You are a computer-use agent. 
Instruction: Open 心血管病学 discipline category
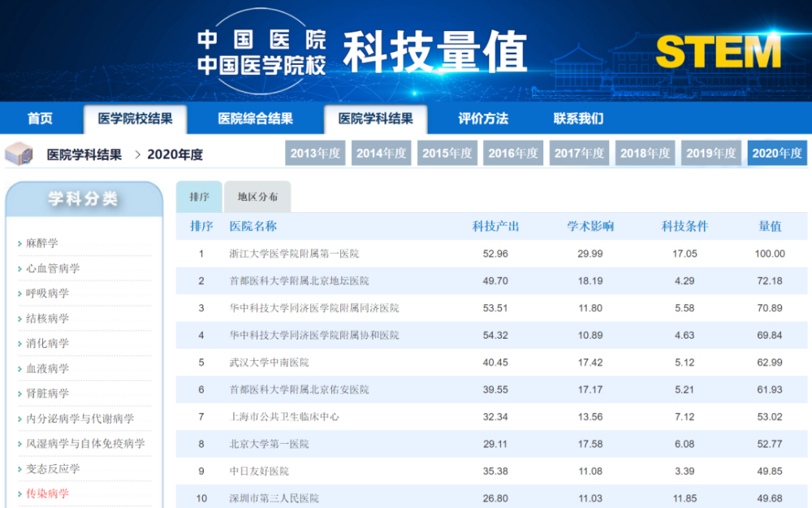pos(53,268)
